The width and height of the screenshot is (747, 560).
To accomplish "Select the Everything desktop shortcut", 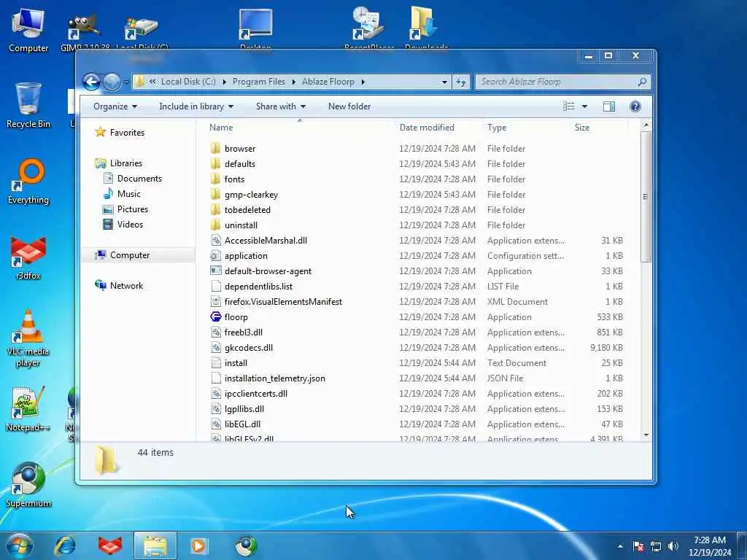I will pos(28,182).
